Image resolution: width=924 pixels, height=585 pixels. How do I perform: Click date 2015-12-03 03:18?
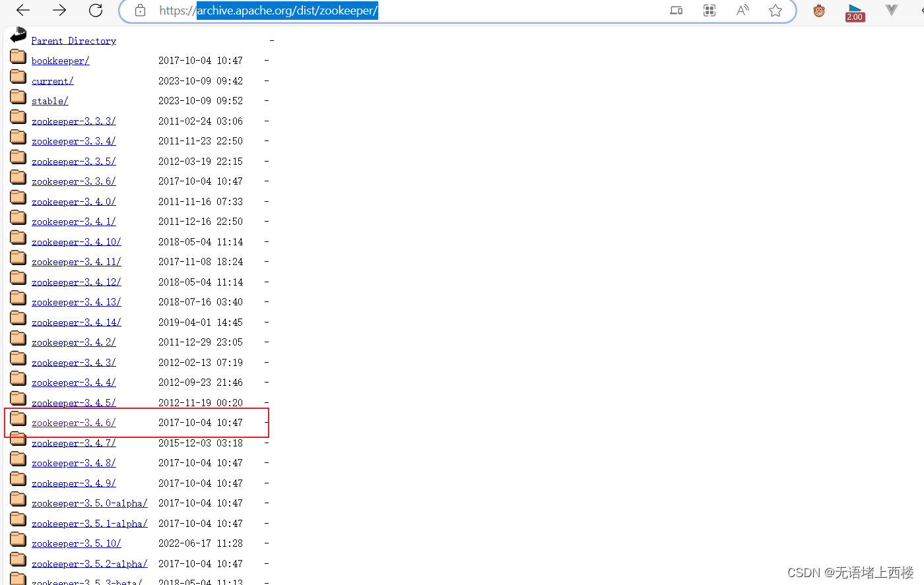click(x=201, y=443)
